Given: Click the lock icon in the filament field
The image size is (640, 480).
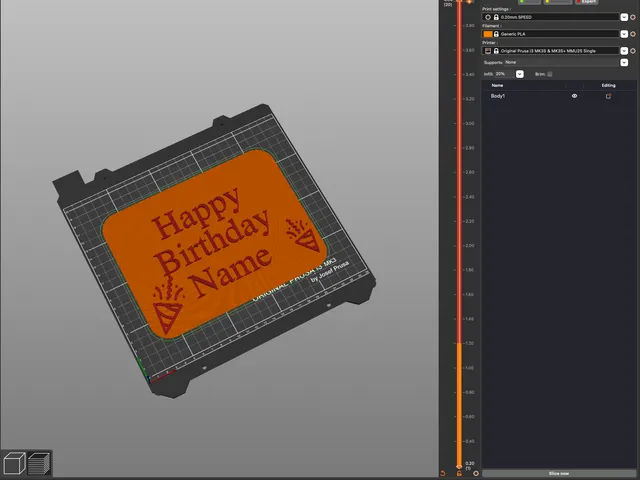Looking at the screenshot, I should coord(496,34).
